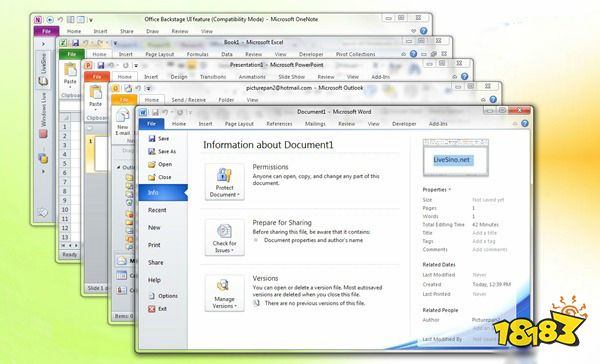Open Excel's green File tab
This screenshot has width=600, height=364.
point(72,54)
